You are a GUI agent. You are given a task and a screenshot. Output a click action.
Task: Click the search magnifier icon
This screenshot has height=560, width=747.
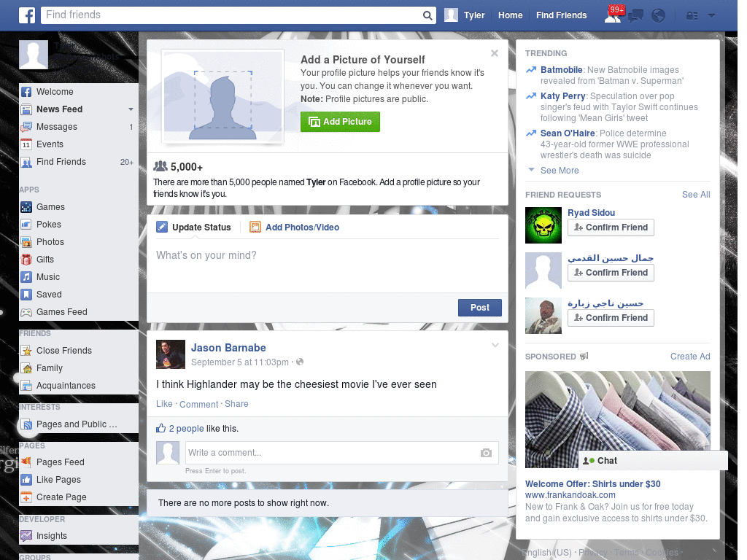click(x=427, y=15)
